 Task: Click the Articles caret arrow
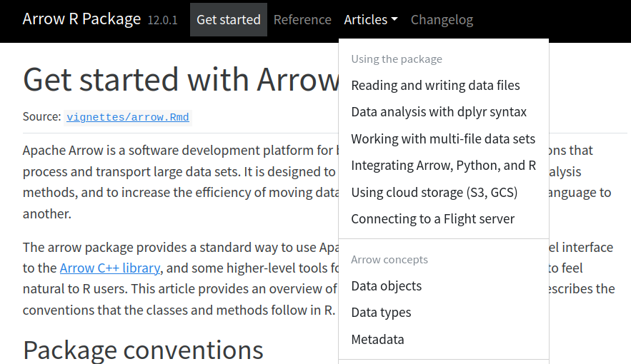pos(394,20)
